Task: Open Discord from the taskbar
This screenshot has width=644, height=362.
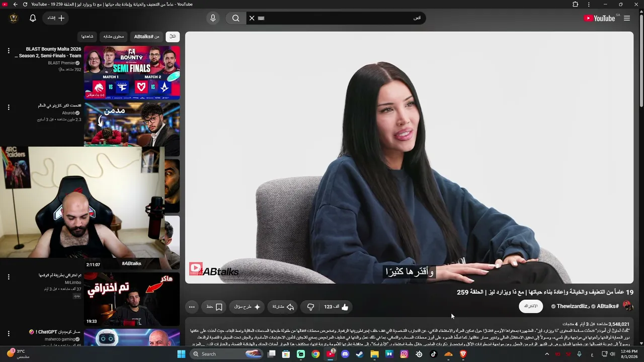Action: click(x=345, y=354)
